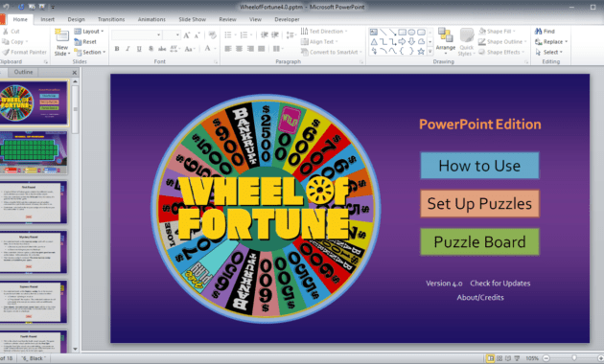
Task: Click Convert to SmartArt
Action: coord(331,52)
